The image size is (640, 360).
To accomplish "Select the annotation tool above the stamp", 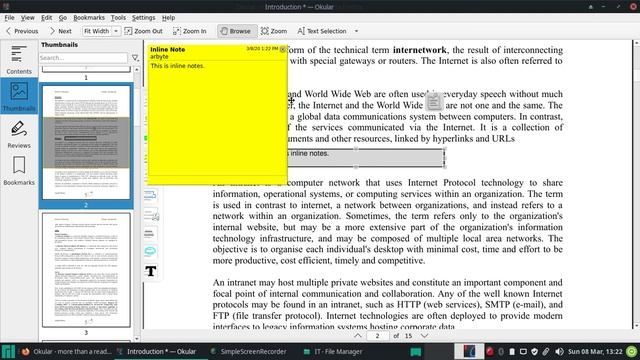I will pyautogui.click(x=150, y=196).
